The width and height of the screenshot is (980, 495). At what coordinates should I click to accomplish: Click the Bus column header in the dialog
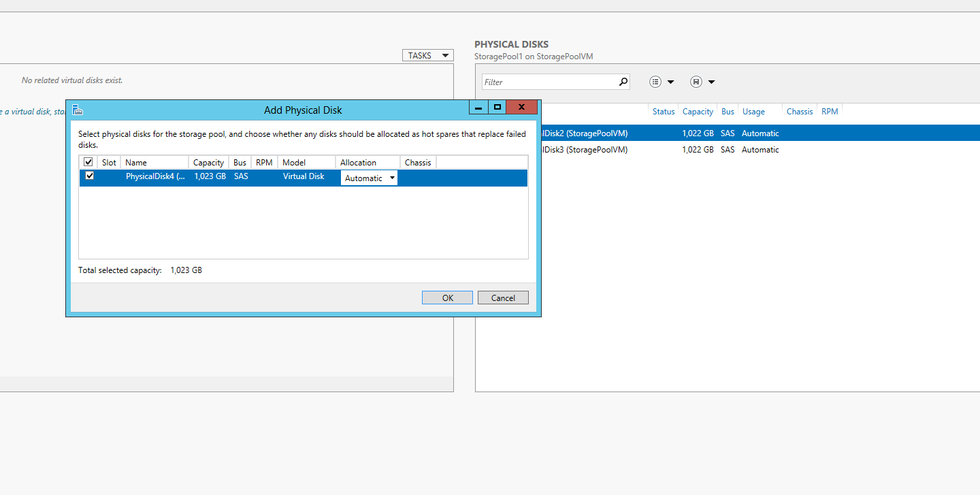click(x=240, y=163)
